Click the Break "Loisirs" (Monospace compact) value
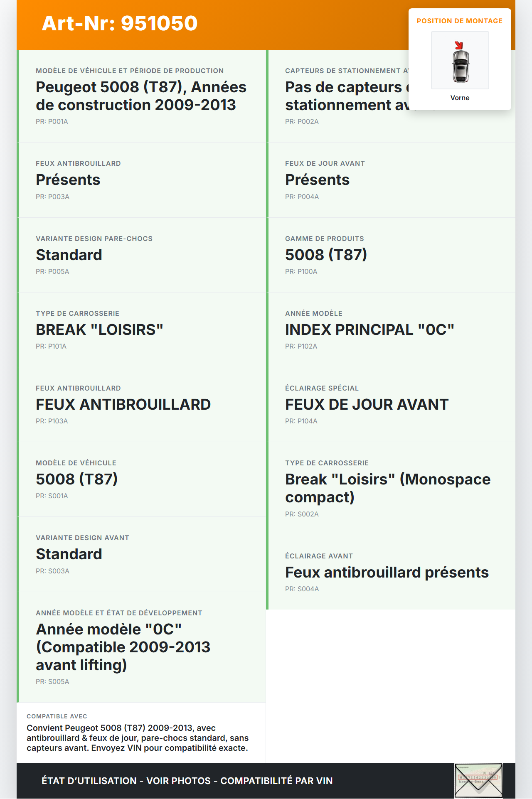Screen dimensions: 532x799 click(387, 488)
